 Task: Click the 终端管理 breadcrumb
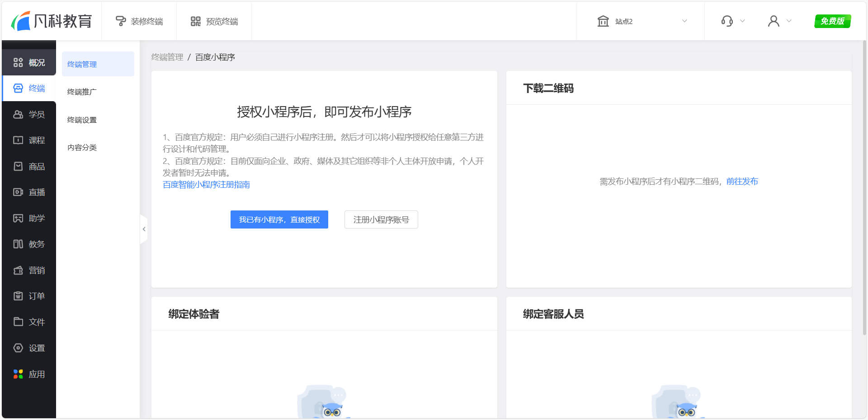point(167,57)
